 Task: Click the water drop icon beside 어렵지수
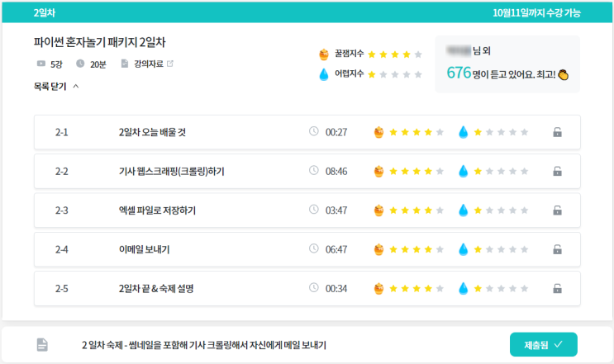tap(324, 74)
